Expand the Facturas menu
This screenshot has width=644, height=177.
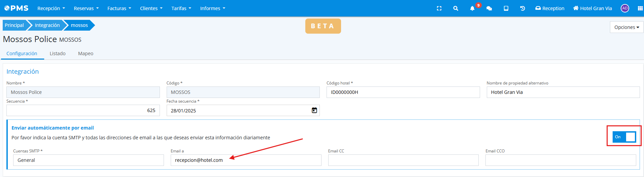point(119,8)
